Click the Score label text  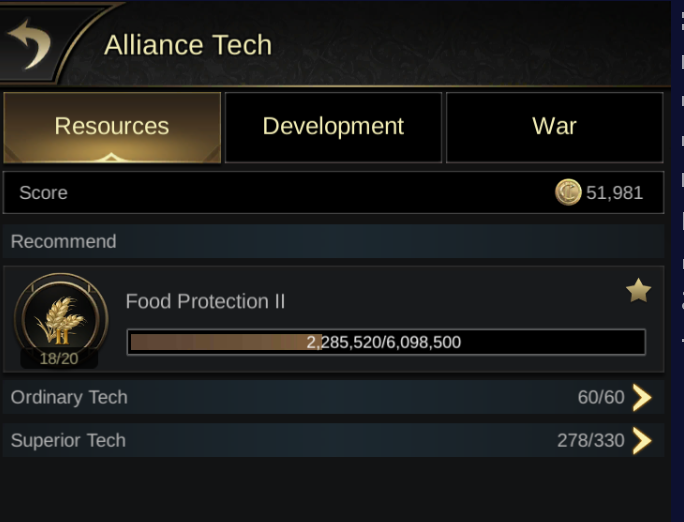(43, 193)
